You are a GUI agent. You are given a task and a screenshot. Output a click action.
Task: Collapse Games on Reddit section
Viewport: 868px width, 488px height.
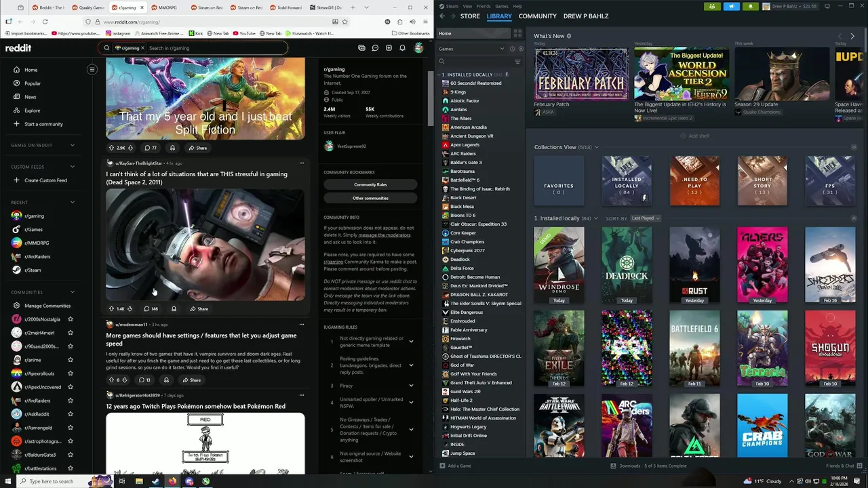click(73, 145)
